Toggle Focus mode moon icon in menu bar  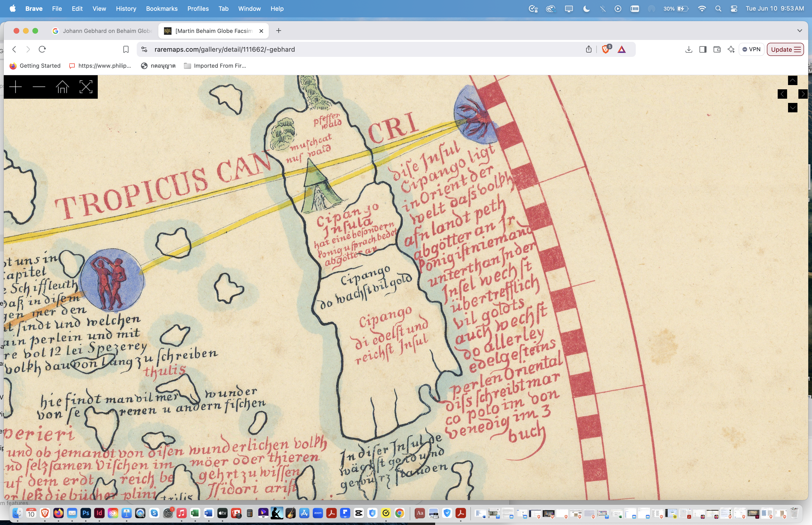pyautogui.click(x=586, y=9)
